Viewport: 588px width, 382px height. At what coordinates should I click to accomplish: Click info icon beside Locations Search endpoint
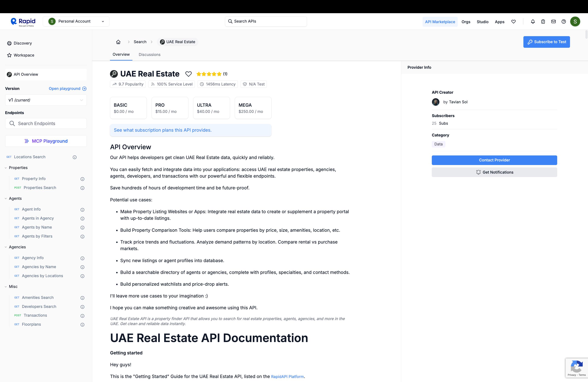[75, 157]
